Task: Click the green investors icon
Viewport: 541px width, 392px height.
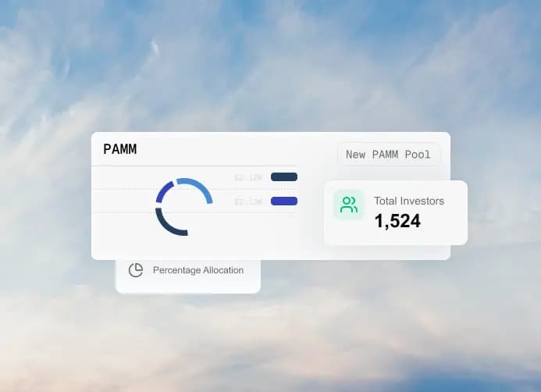Action: tap(348, 205)
